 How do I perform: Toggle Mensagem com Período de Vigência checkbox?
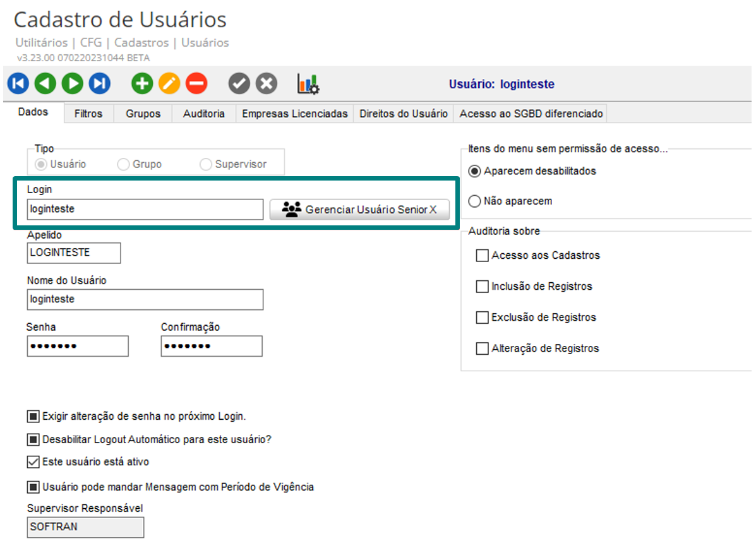(x=33, y=487)
